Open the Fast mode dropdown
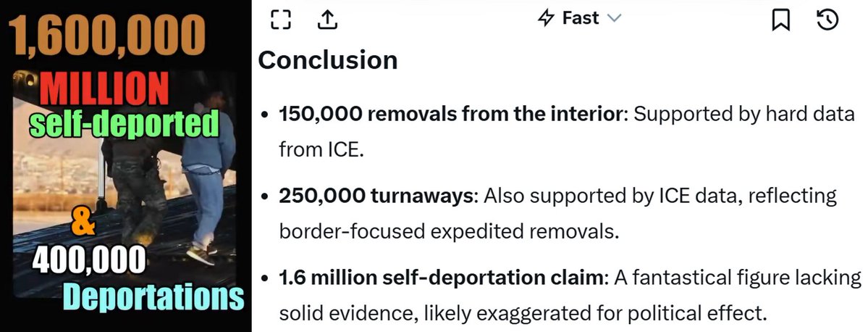The height and width of the screenshot is (332, 868). click(x=580, y=19)
